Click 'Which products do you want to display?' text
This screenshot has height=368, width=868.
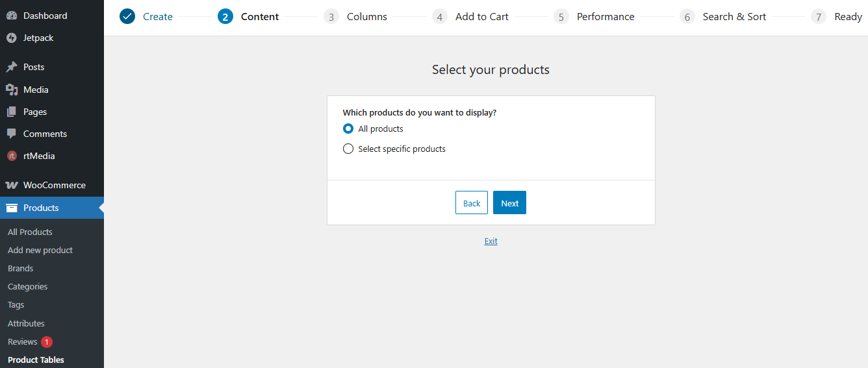420,112
